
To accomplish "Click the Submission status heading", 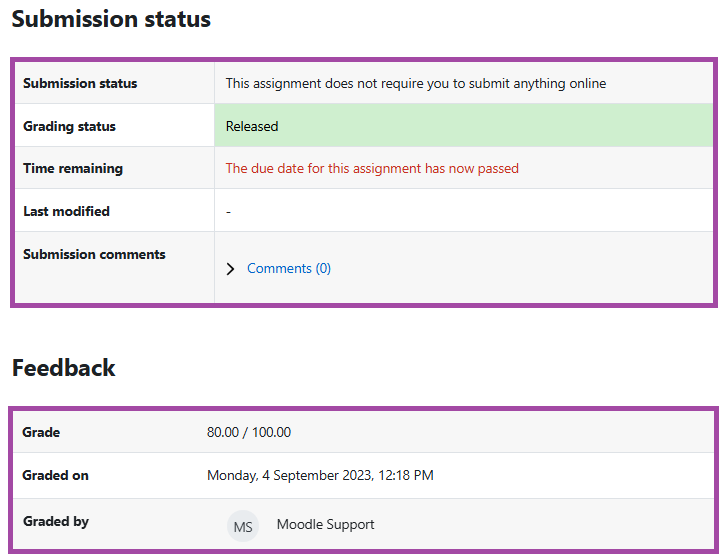I will click(x=111, y=19).
